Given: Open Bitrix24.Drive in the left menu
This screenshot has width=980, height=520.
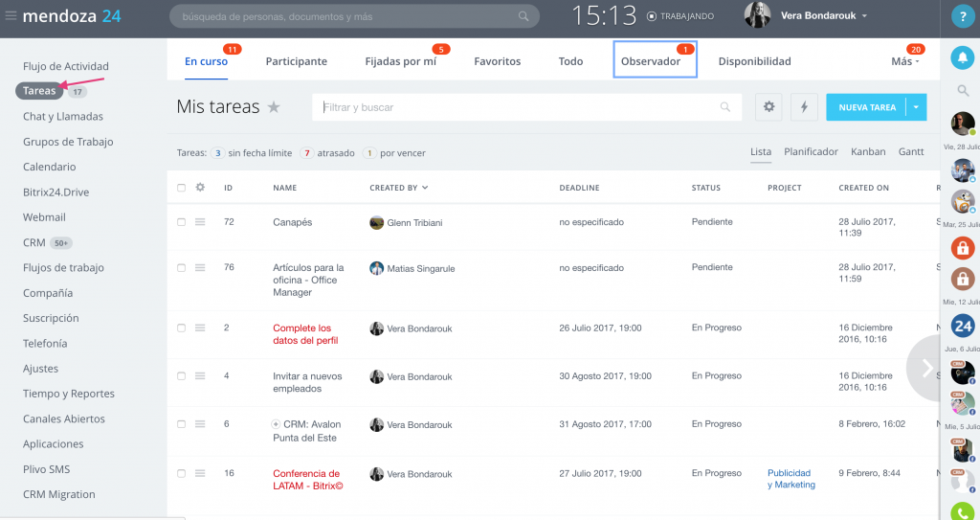Looking at the screenshot, I should (x=56, y=192).
